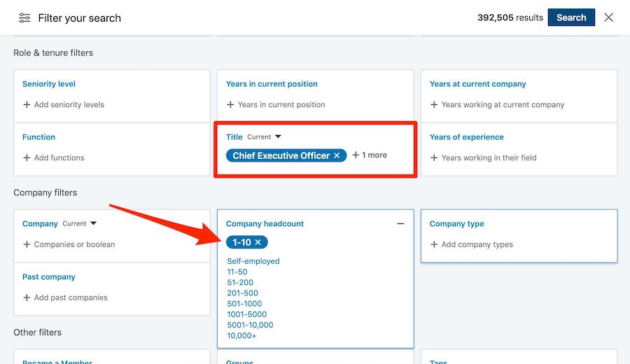Select the 51-200 headcount option
The image size is (630, 364).
click(240, 282)
